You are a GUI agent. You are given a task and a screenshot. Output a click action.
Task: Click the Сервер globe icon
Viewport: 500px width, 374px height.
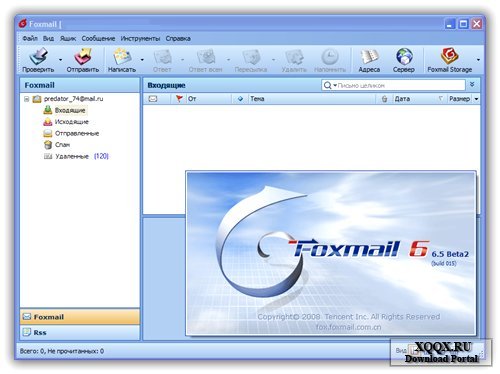[x=404, y=56]
